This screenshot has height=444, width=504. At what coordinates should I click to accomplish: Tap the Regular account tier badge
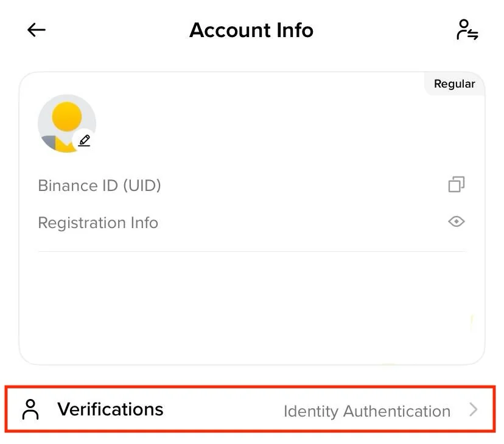coord(455,84)
